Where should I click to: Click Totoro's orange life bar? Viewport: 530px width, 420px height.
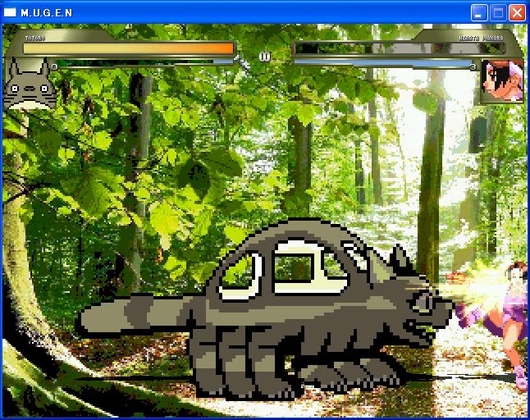(x=129, y=48)
